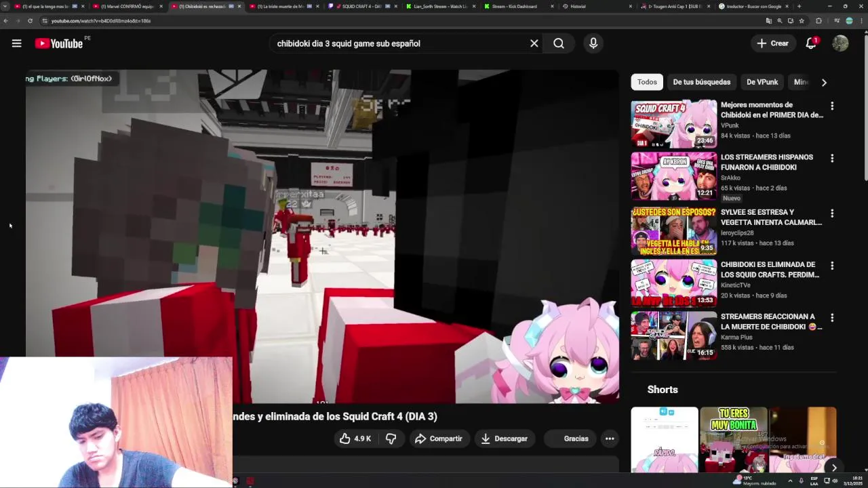The image size is (868, 488).
Task: Open the 13:53 KineticTVe video thumbnail
Action: point(673,283)
